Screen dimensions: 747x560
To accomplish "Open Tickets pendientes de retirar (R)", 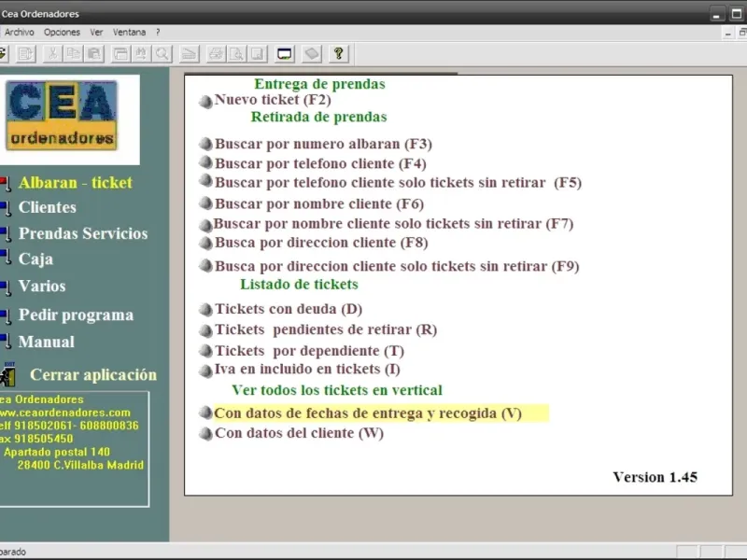I will coord(326,329).
